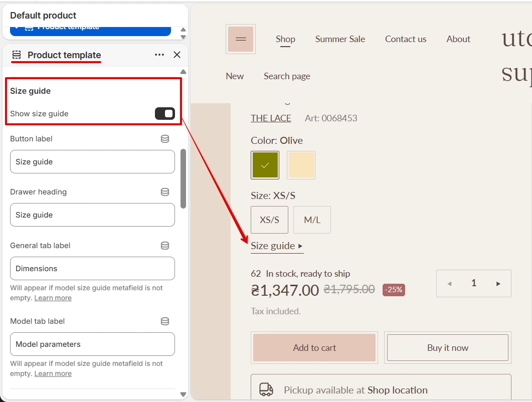Select size XS/S option

click(x=269, y=220)
